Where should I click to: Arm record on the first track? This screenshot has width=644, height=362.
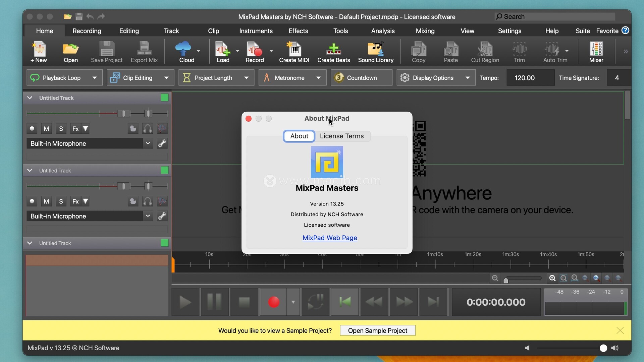click(32, 129)
